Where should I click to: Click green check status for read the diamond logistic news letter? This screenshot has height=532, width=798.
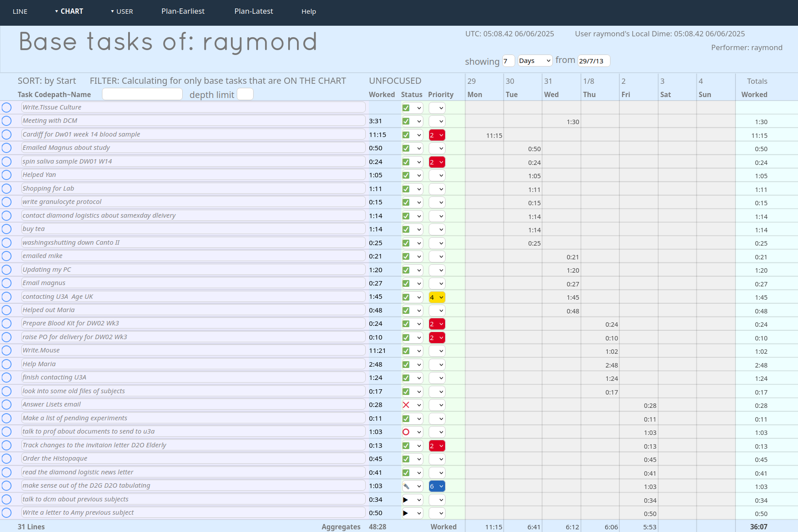[406, 473]
